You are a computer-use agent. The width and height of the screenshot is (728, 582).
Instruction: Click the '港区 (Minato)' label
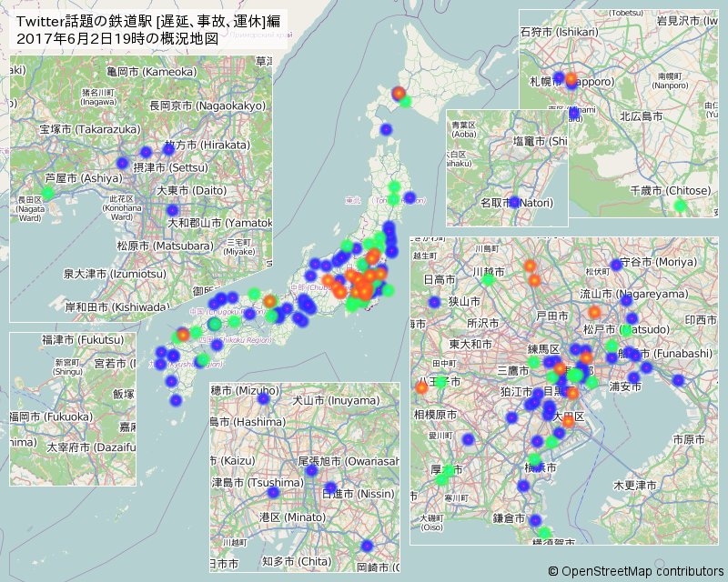point(292,517)
